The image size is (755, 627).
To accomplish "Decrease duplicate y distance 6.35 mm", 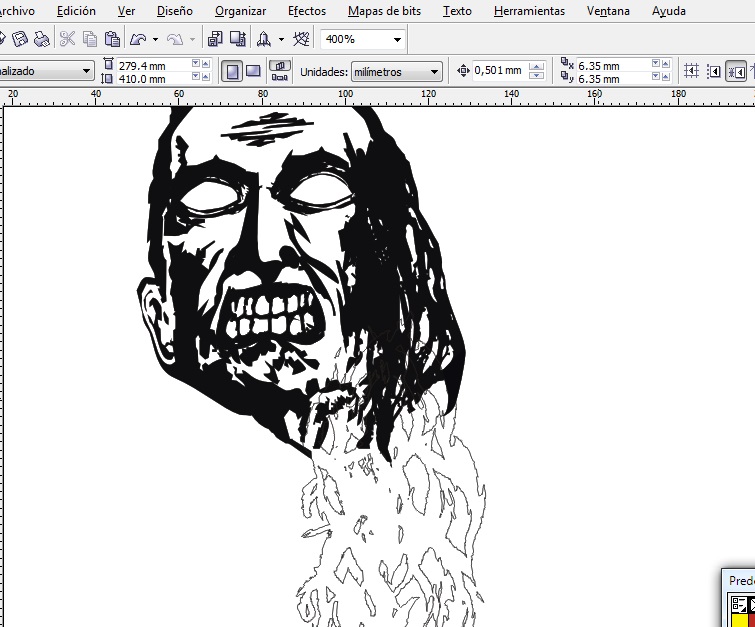I will coord(655,76).
